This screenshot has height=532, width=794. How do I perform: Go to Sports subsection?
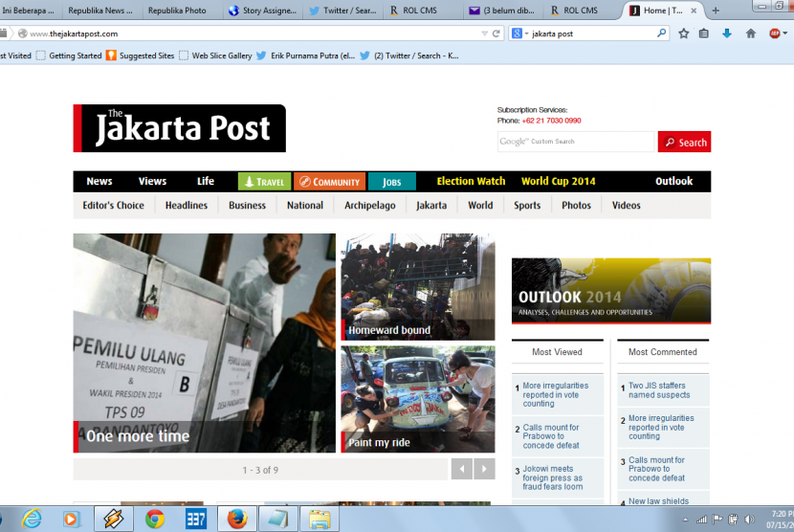527,205
